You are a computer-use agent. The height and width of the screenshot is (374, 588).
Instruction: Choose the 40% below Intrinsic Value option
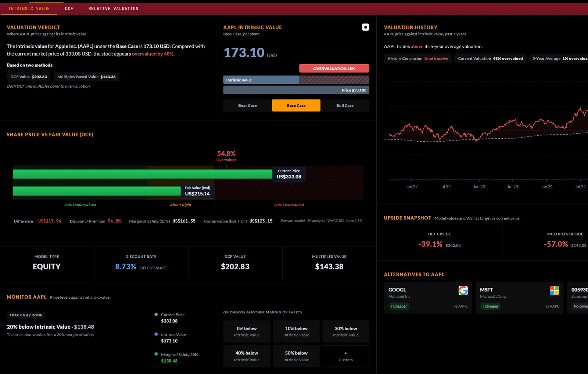(x=247, y=356)
